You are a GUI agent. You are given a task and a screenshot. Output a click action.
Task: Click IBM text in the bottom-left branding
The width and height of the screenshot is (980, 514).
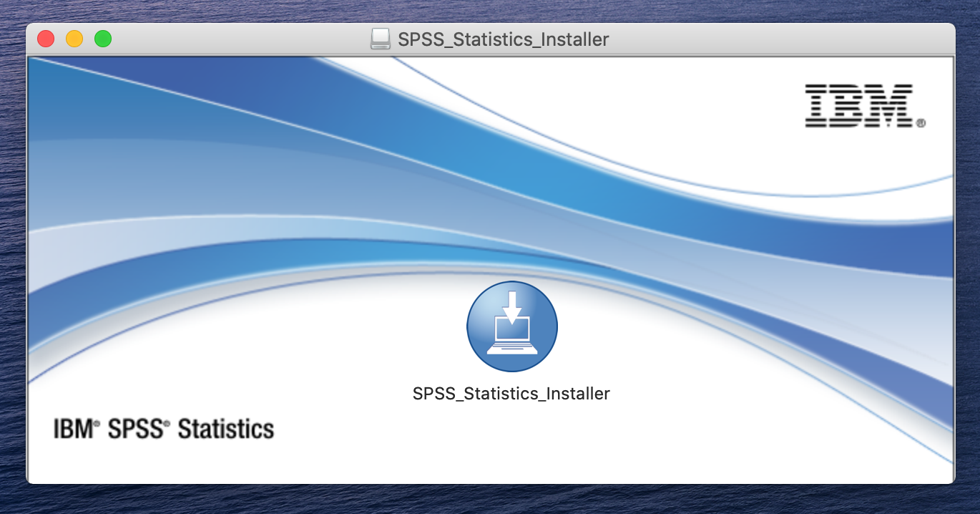73,430
